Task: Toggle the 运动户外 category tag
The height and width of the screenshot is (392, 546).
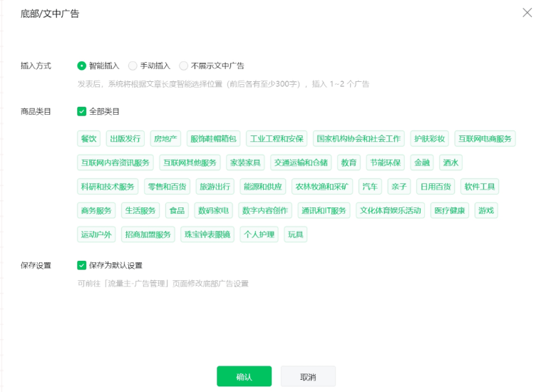Action: (96, 234)
